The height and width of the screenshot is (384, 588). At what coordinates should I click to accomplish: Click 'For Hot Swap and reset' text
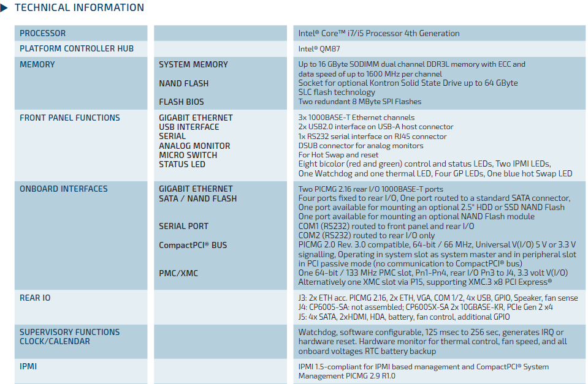[x=338, y=155]
